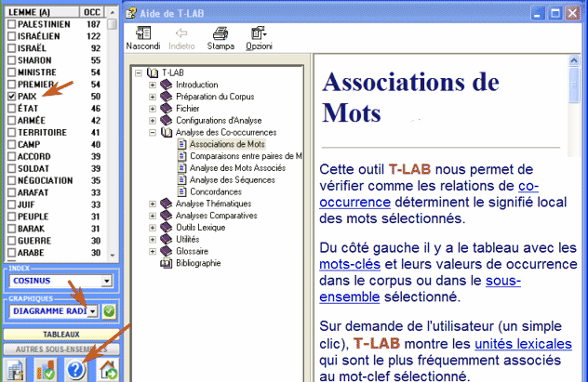Viewport: 588px width, 382px height.
Task: Open the Bibliographie book icon
Action: (167, 263)
